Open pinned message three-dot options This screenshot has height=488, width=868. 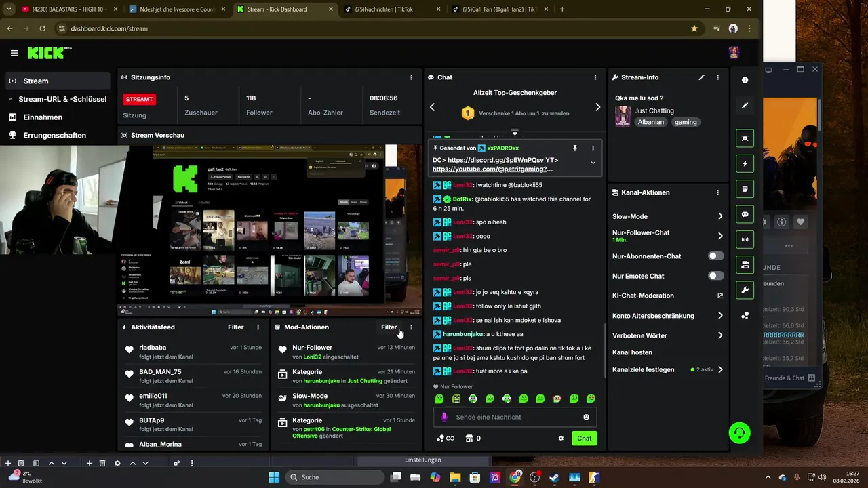[593, 148]
